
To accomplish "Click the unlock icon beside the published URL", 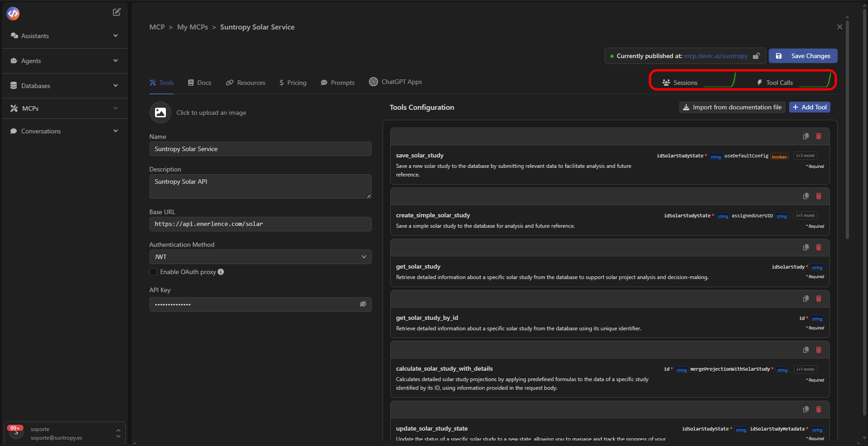I will (756, 56).
